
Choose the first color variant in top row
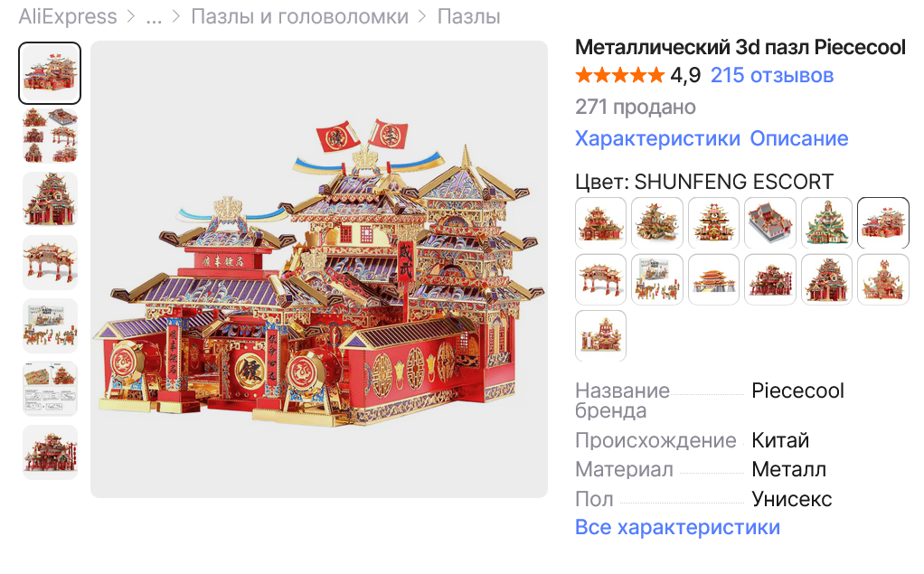(x=600, y=222)
